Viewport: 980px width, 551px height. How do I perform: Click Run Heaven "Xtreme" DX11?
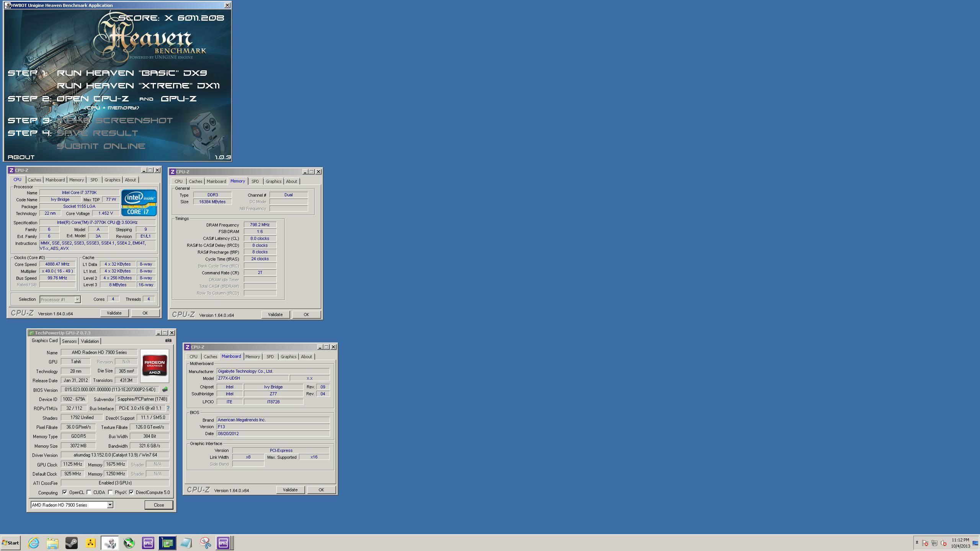139,86
